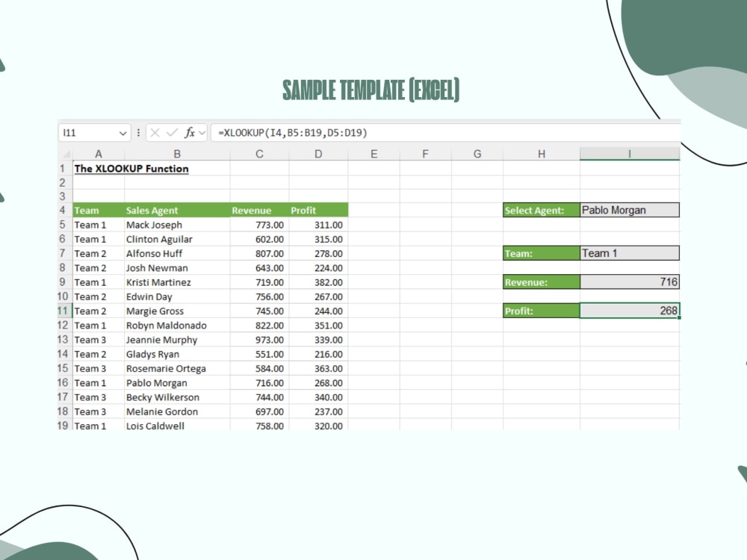Image resolution: width=747 pixels, height=560 pixels.
Task: Click revenue value 716.00 in the table
Action: 259,382
